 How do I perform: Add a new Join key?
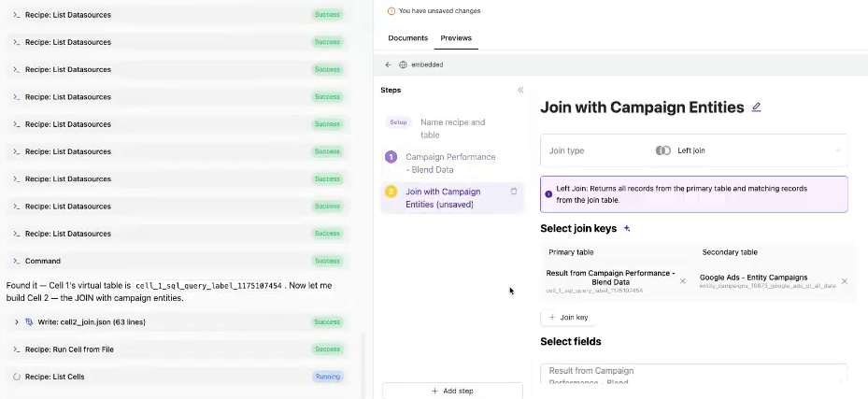(x=568, y=318)
